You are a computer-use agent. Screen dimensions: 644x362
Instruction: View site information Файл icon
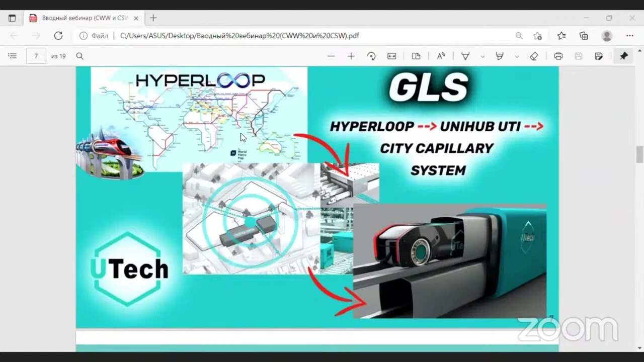click(83, 36)
